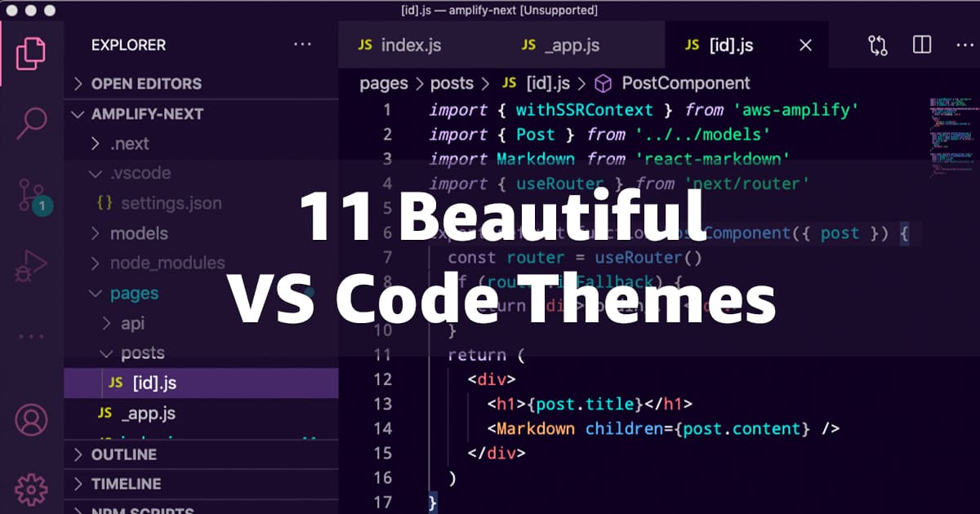Expand the Outline section
980x514 pixels.
tap(123, 454)
